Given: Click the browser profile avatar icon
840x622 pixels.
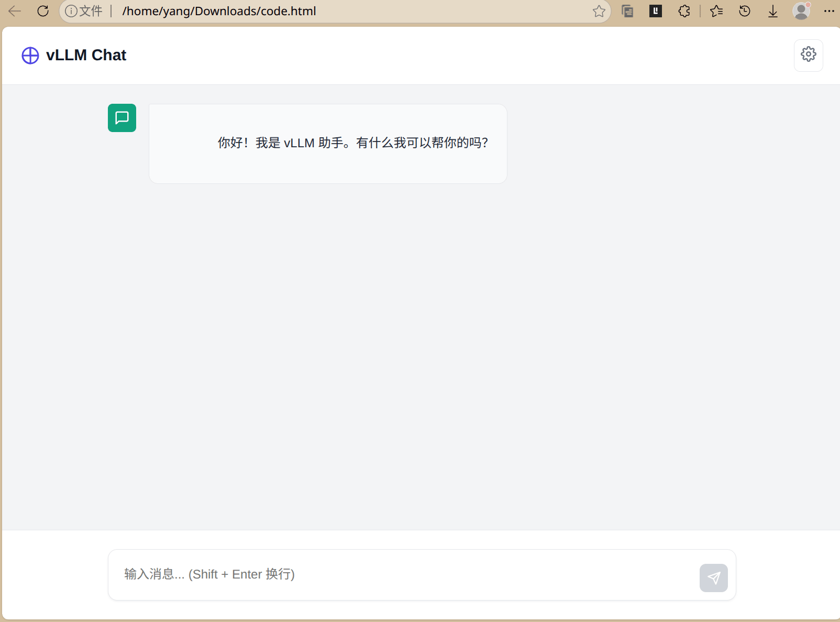Looking at the screenshot, I should [800, 11].
